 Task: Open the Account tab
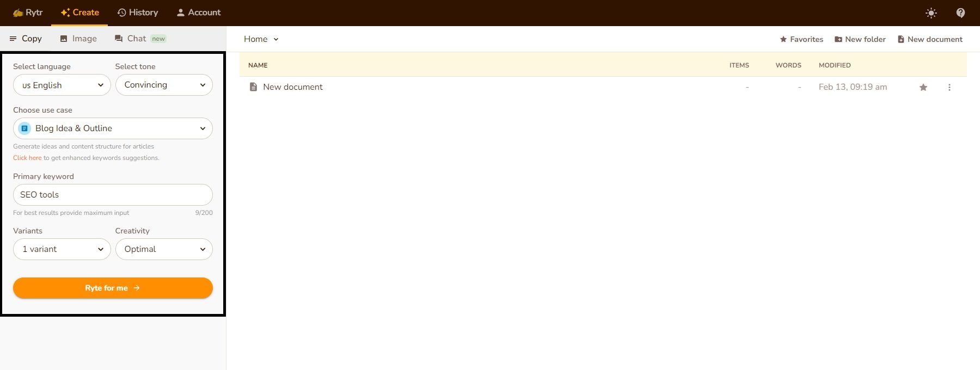(x=199, y=13)
